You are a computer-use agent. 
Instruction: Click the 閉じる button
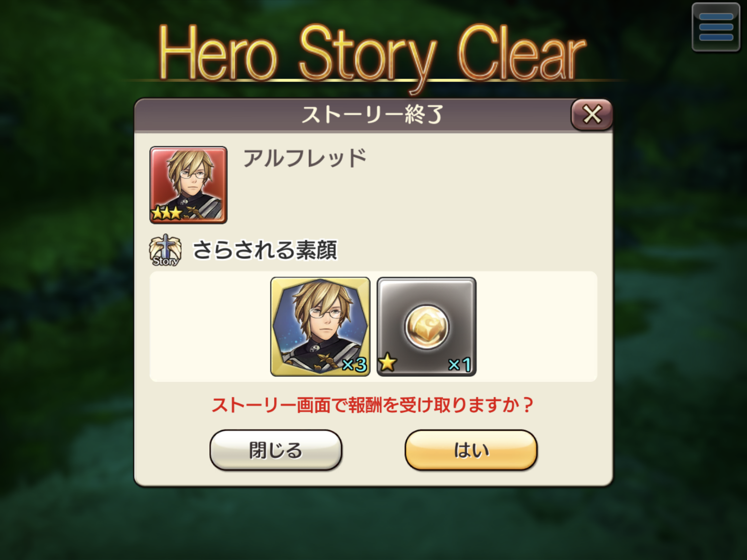click(x=276, y=450)
